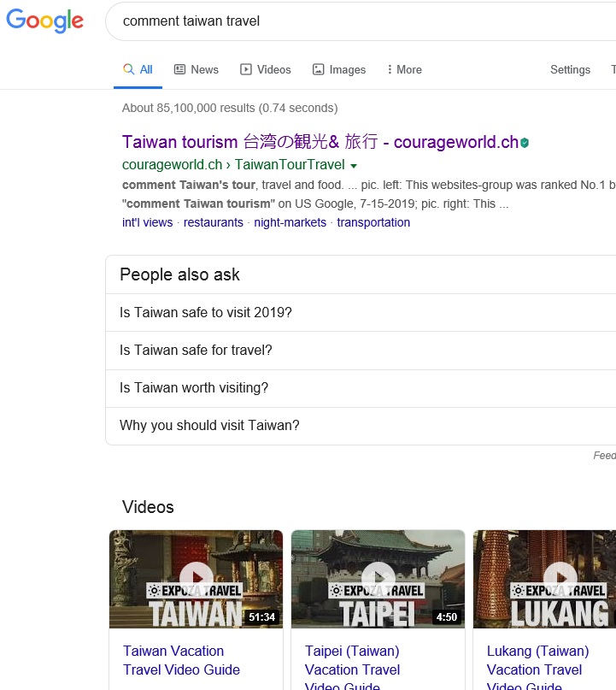Play the Lukang video thumbnail

click(560, 578)
